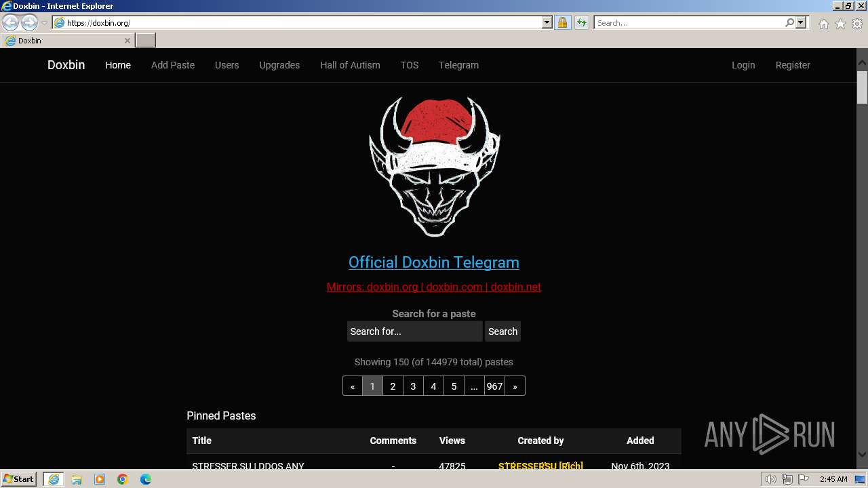Launch Chrome from taskbar

point(123,479)
